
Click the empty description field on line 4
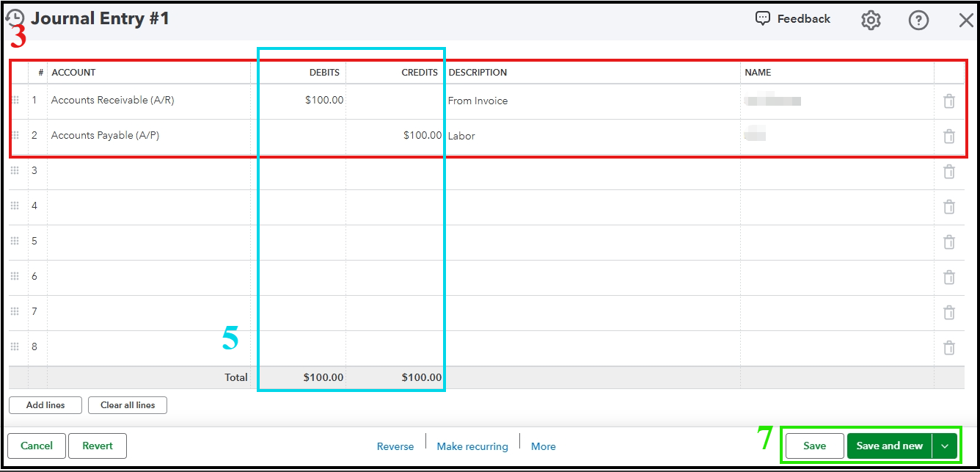pos(593,206)
